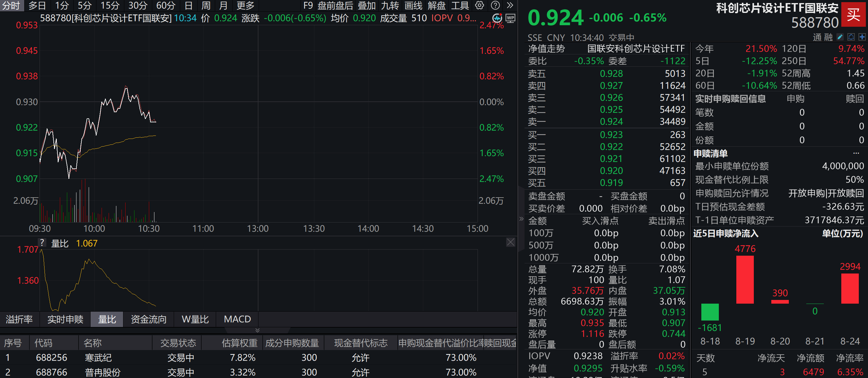Click the 买一 0.923 bid price
This screenshot has width=868, height=378.
pos(611,135)
